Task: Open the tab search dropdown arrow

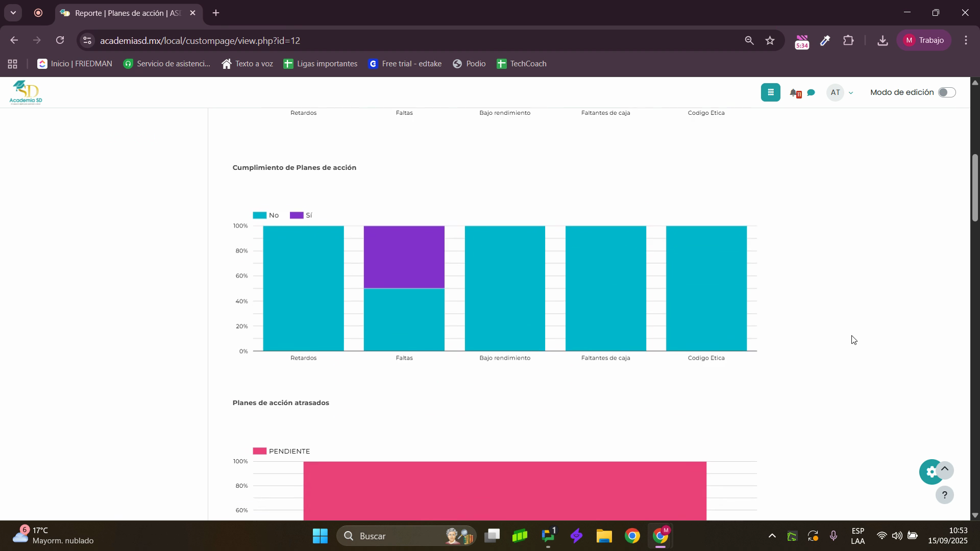Action: click(13, 13)
